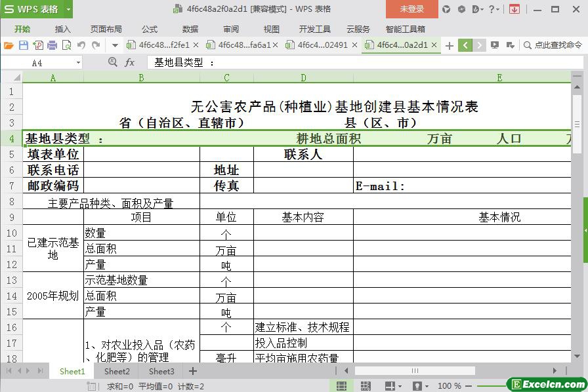This screenshot has height=392, width=588.
Task: Select column D header
Action: [303, 77]
